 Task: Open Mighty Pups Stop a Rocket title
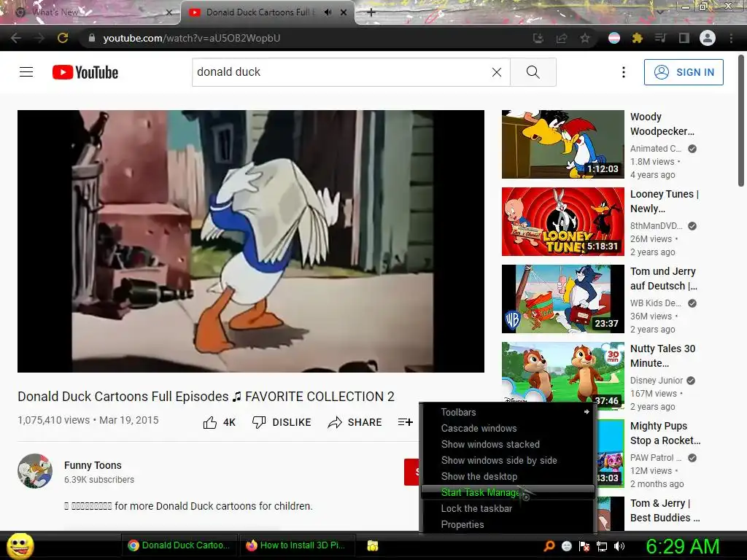tap(665, 433)
